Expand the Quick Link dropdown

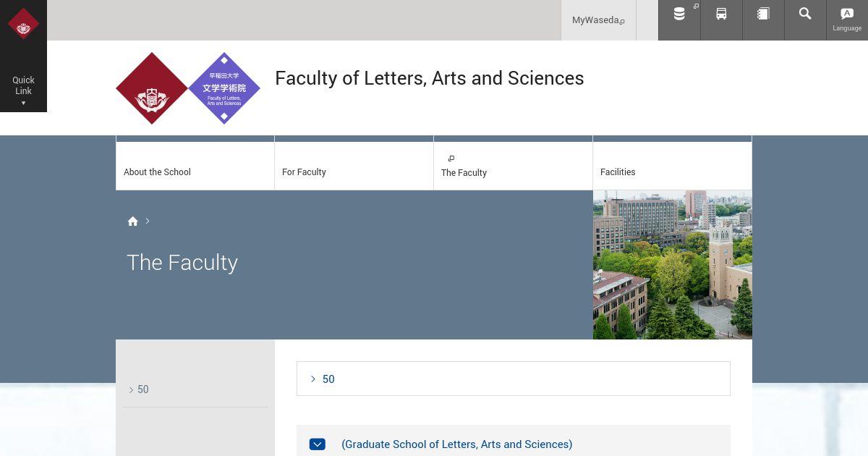point(23,90)
